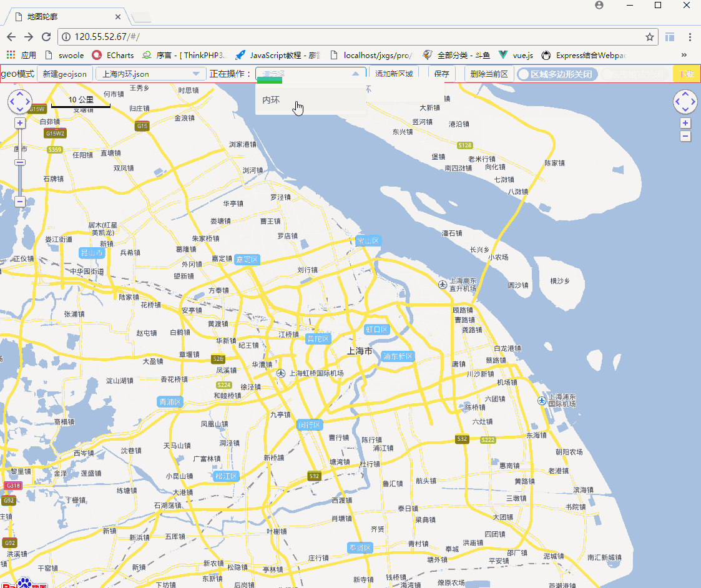Reload the current page

click(x=46, y=37)
